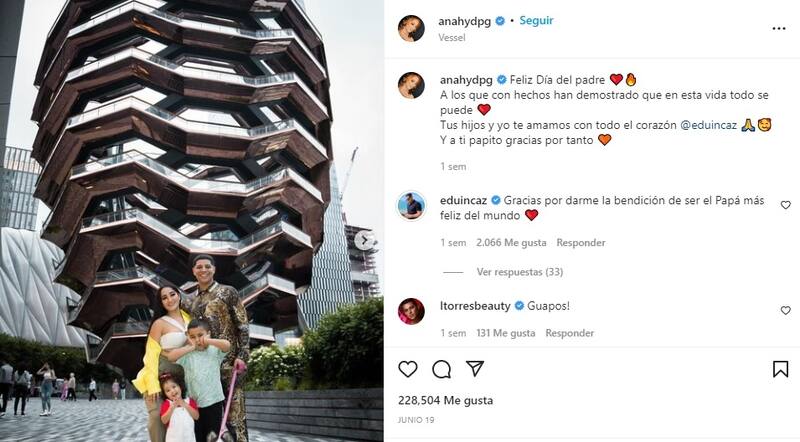The height and width of the screenshot is (442, 800).
Task: View who liked: 228,504 Me gusta
Action: pos(445,400)
